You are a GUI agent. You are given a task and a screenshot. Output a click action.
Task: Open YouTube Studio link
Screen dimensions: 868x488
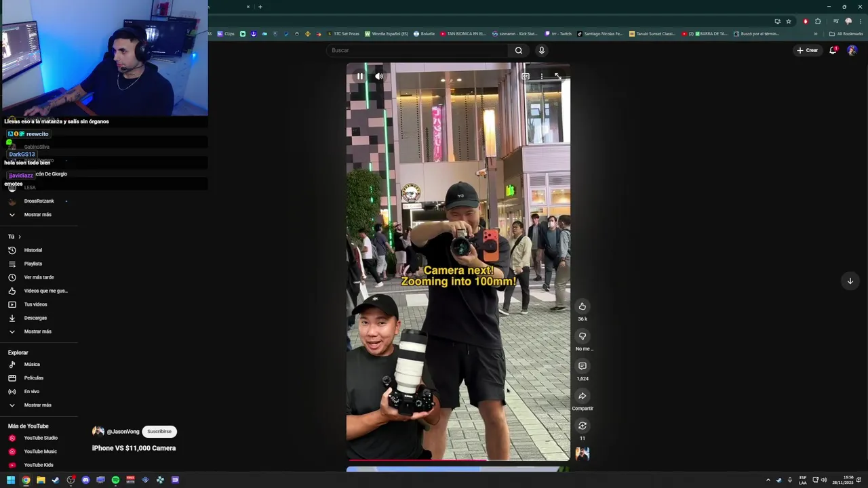click(x=41, y=438)
